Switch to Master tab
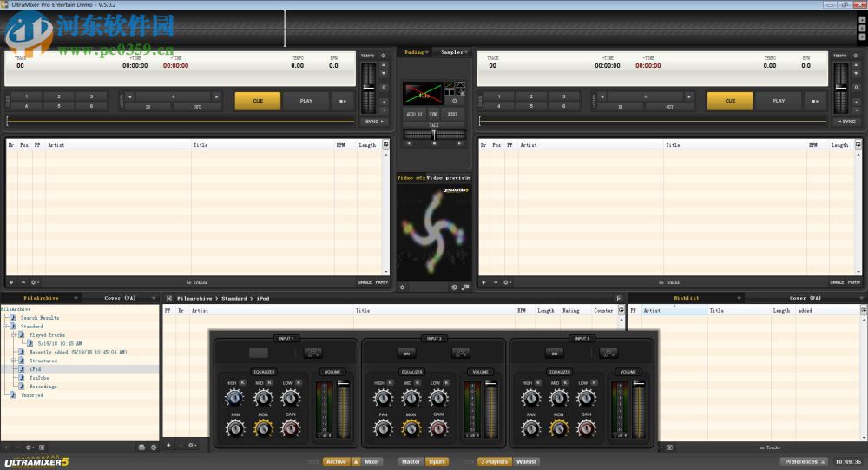Viewport: 868px width, 470px height. pos(411,461)
